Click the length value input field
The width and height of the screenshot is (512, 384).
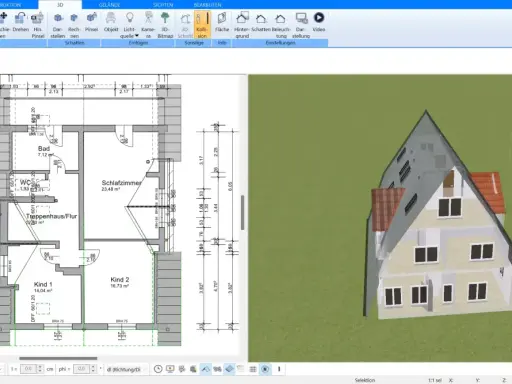[x=28, y=369]
